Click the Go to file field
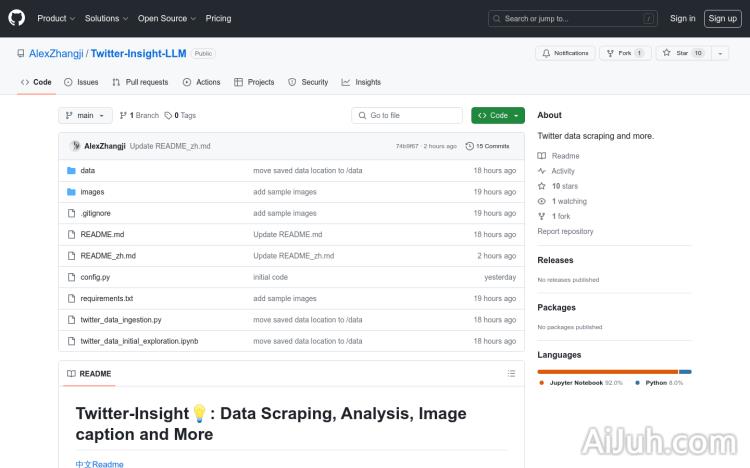Viewport: 750px width, 468px height. (407, 116)
